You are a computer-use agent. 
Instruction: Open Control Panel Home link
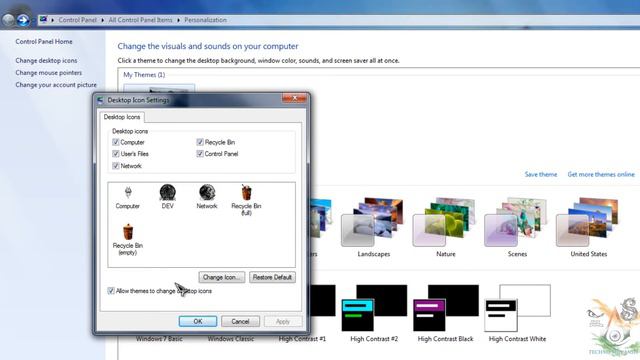[44, 42]
